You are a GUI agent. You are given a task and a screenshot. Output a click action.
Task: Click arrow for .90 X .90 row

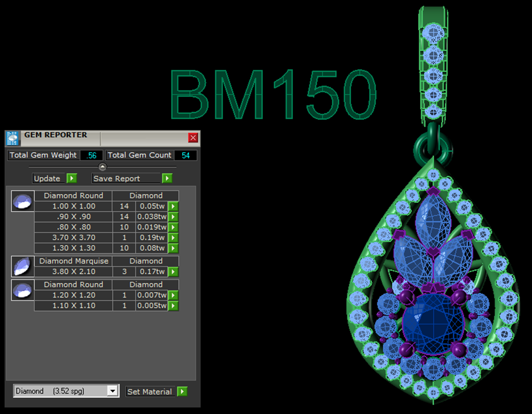tap(173, 217)
